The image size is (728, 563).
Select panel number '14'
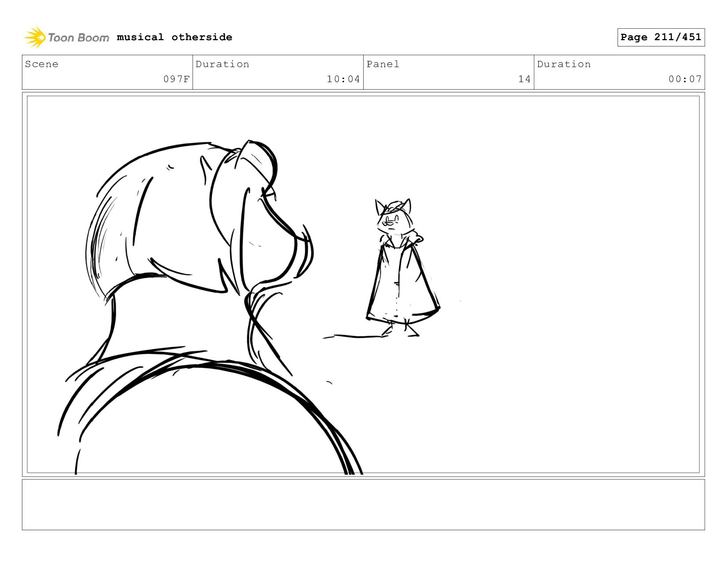pos(524,79)
